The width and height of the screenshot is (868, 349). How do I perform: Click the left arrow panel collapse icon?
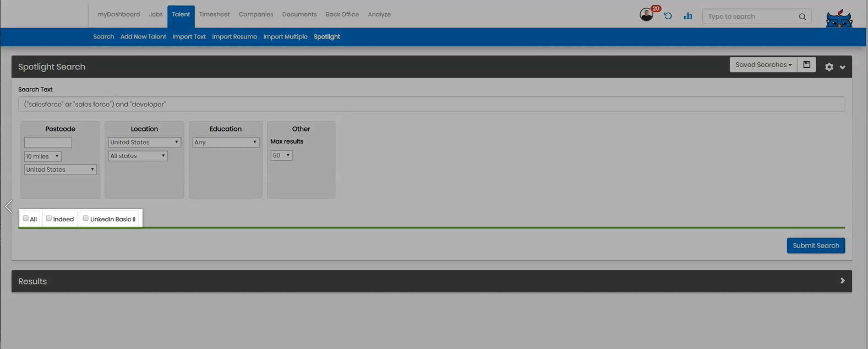click(8, 206)
